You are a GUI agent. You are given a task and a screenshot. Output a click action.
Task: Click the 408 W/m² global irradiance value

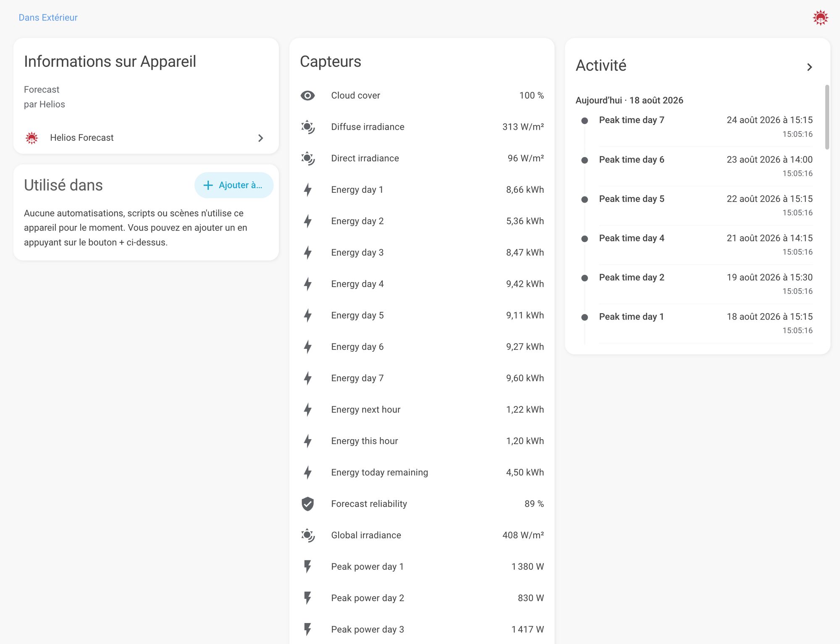coord(523,535)
